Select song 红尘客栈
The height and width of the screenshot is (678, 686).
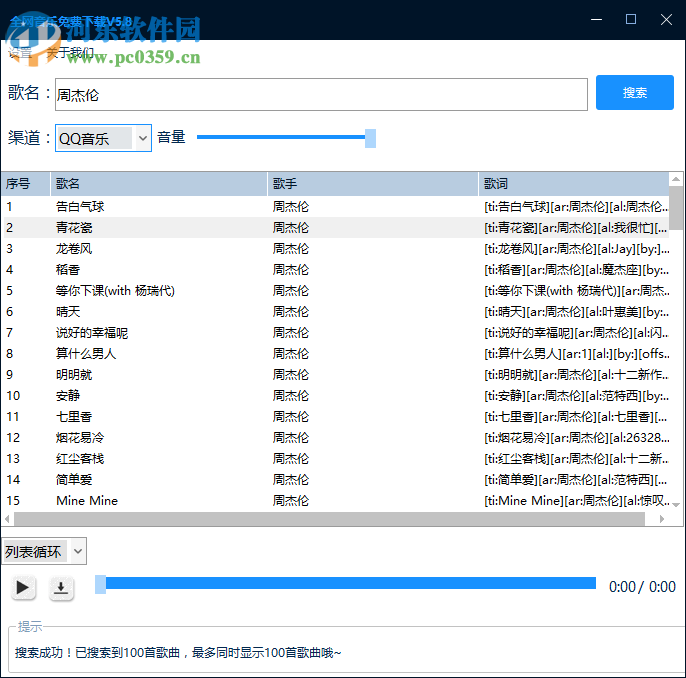click(80, 458)
